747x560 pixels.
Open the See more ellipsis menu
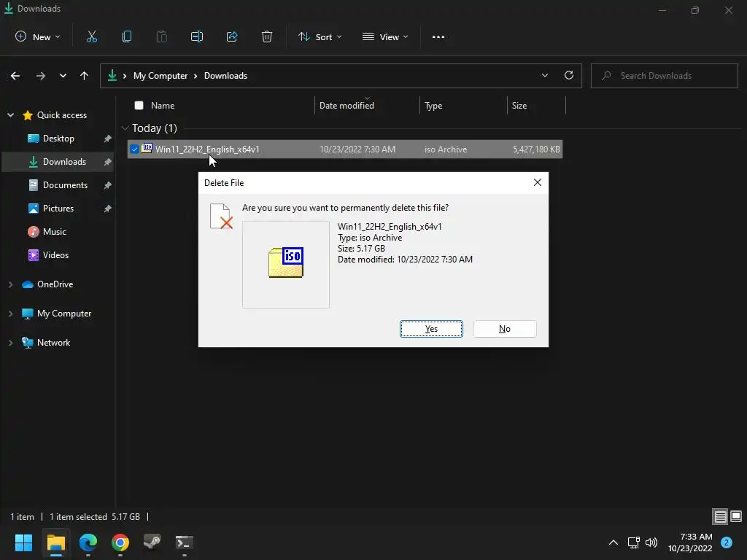(438, 37)
